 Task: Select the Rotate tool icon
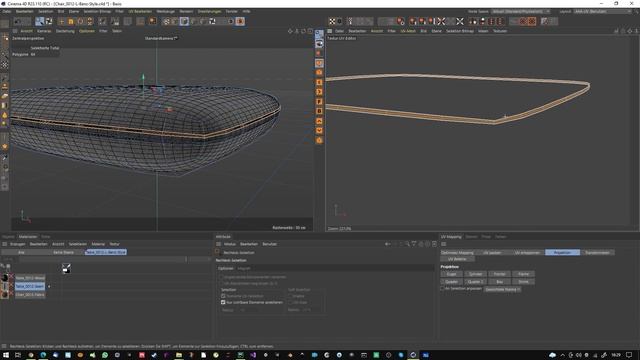click(80, 21)
